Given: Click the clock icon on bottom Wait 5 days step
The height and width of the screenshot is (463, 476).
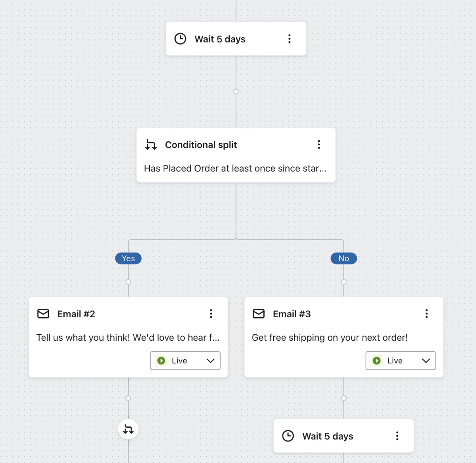Looking at the screenshot, I should 288,436.
